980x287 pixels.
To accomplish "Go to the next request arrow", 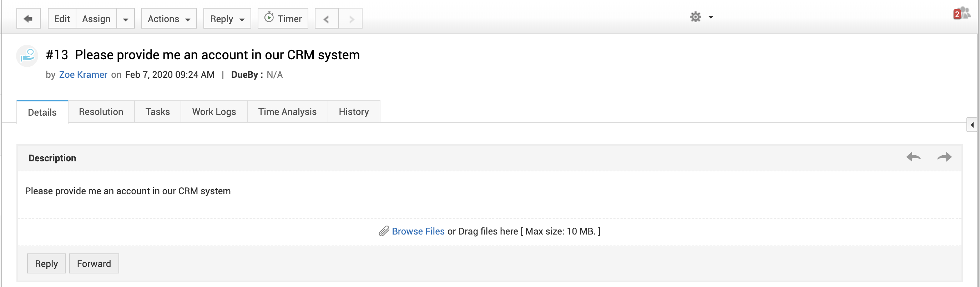I will [351, 19].
